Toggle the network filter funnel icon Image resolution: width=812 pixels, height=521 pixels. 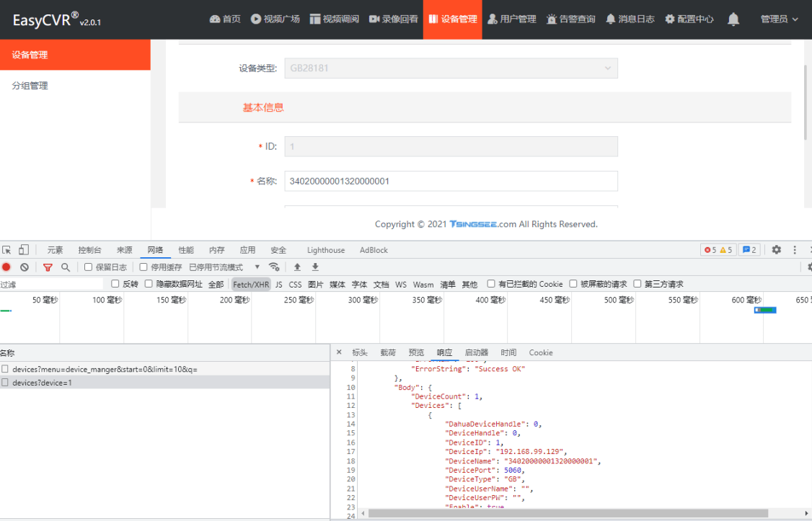[x=48, y=267]
